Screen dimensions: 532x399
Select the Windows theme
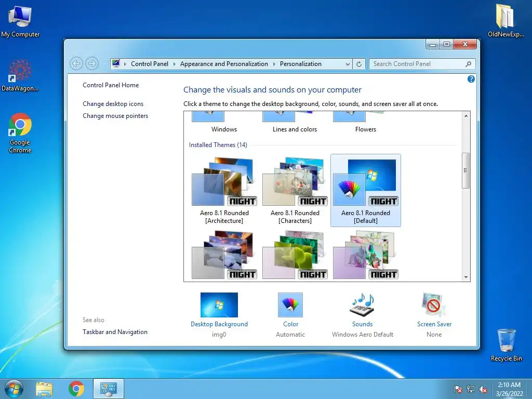coord(224,123)
